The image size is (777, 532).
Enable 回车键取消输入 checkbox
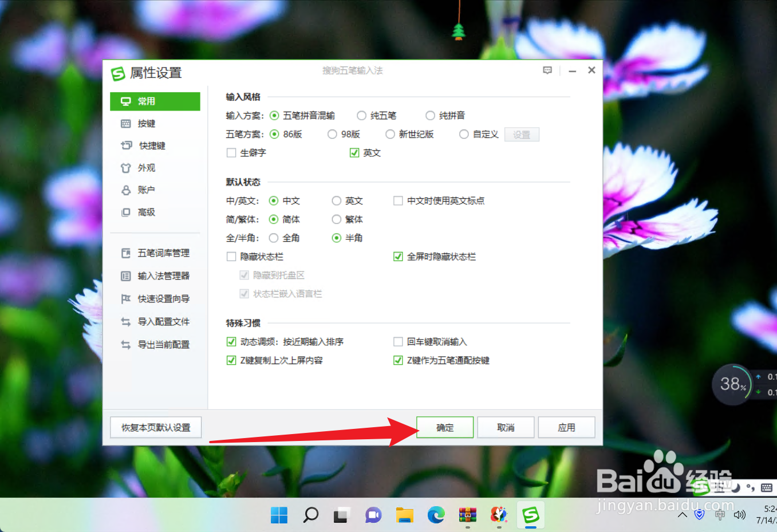pos(398,342)
